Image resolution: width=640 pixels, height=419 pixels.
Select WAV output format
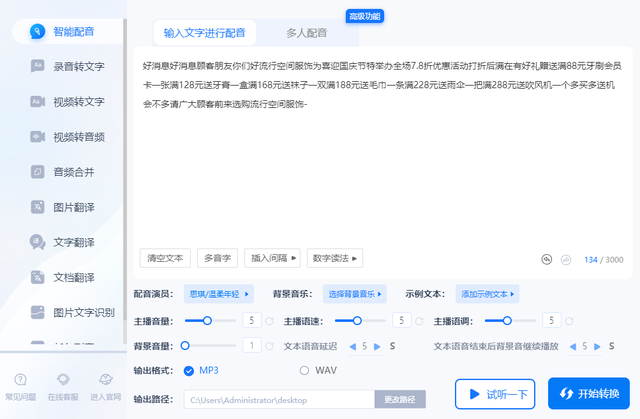click(304, 370)
